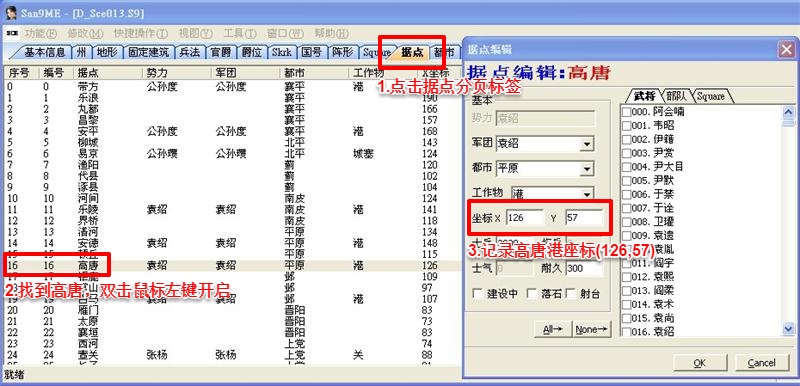The width and height of the screenshot is (800, 386).
Task: Switch to the 国号 tab
Action: (312, 52)
